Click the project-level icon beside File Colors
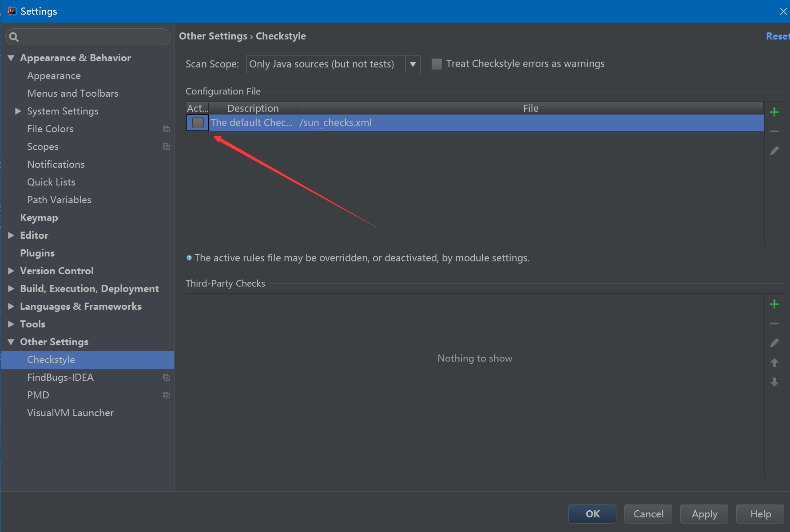Image resolution: width=790 pixels, height=532 pixels. pos(166,129)
